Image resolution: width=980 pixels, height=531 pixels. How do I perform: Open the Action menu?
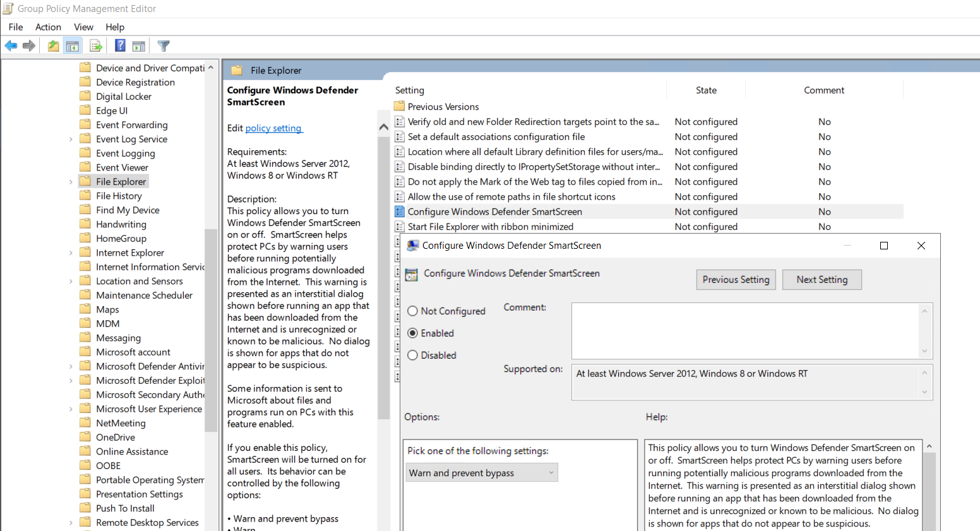tap(48, 27)
